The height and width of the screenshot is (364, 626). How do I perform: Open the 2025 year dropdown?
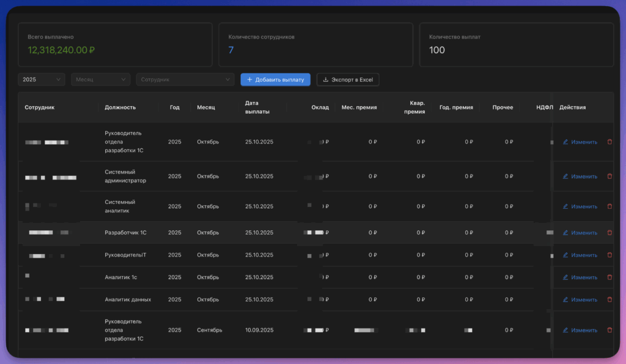tap(42, 79)
